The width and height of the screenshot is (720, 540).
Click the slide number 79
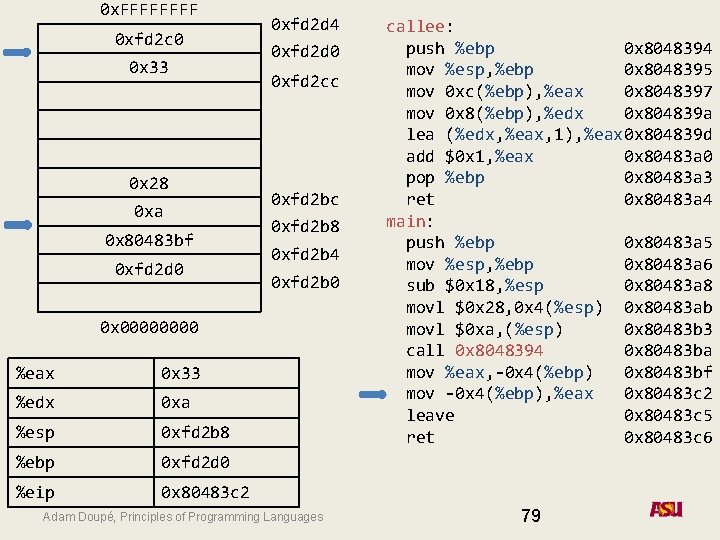click(x=531, y=516)
